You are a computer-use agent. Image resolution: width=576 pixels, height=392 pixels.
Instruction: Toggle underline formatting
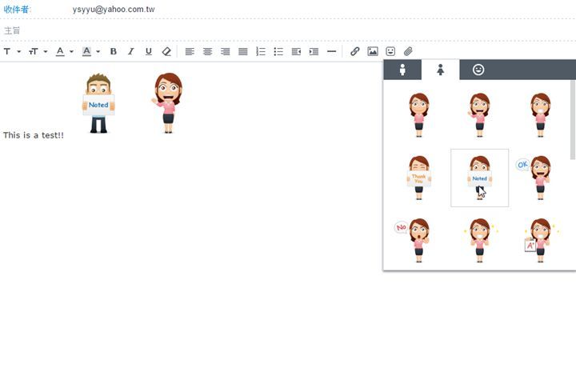[149, 51]
